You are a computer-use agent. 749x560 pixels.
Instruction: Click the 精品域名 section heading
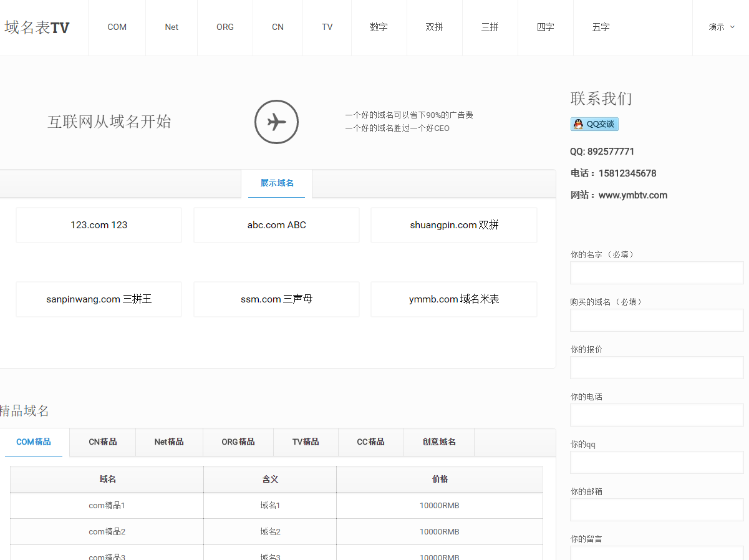pyautogui.click(x=24, y=411)
